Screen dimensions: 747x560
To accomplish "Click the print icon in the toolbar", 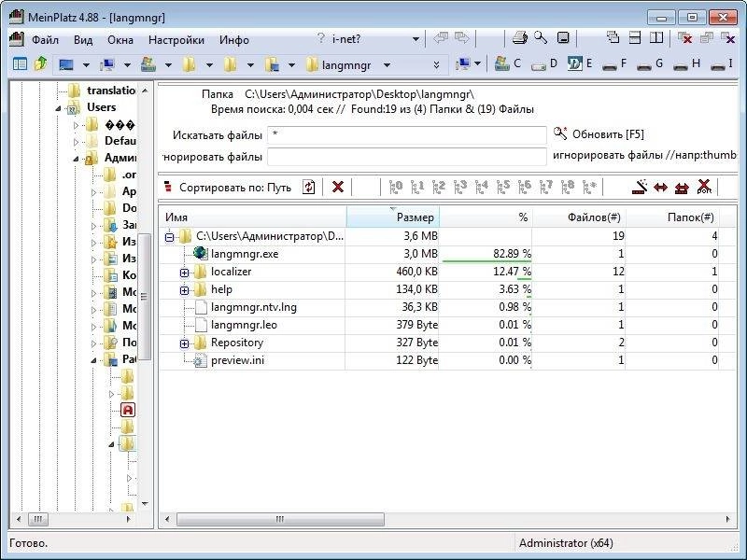I will 520,38.
